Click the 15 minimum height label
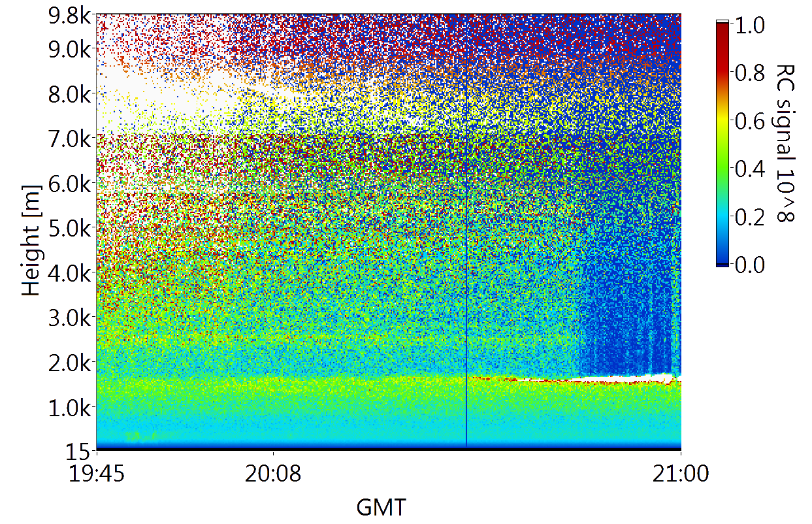 point(80,450)
